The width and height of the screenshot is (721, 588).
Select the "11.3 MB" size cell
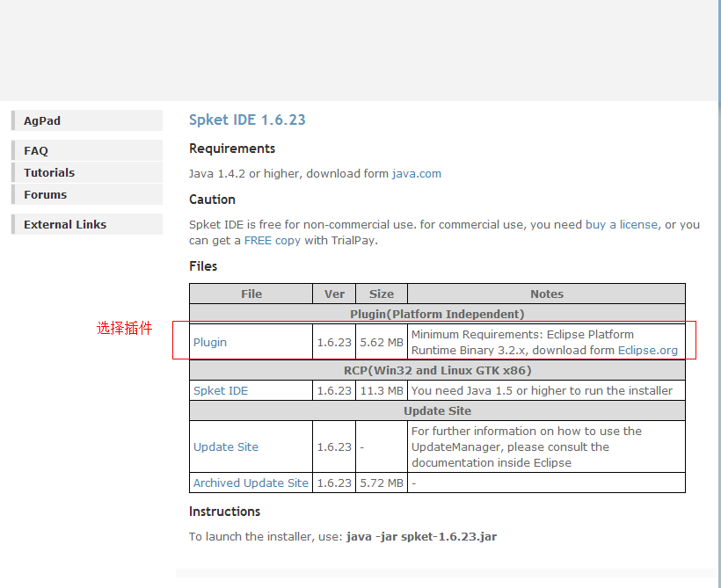[x=382, y=391]
